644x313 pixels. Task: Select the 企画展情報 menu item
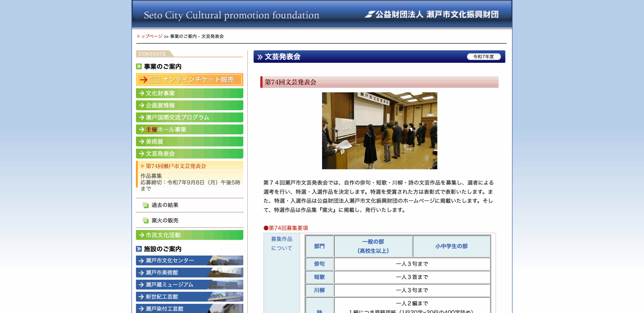coord(189,105)
